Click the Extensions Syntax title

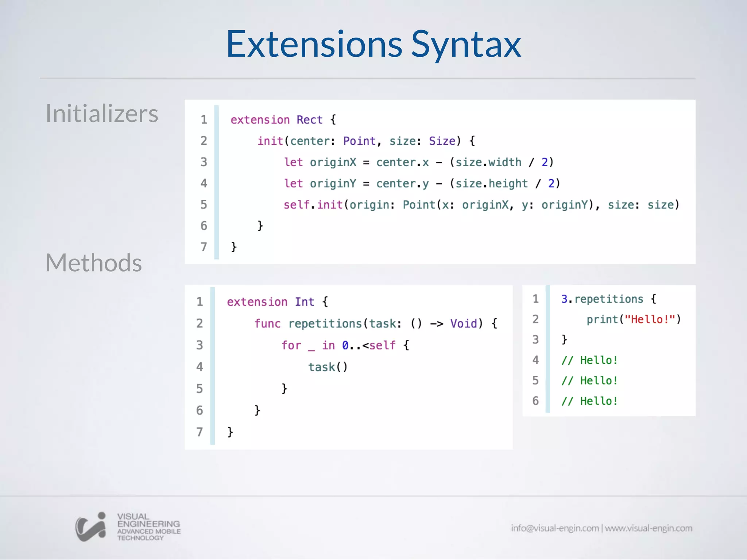(373, 44)
